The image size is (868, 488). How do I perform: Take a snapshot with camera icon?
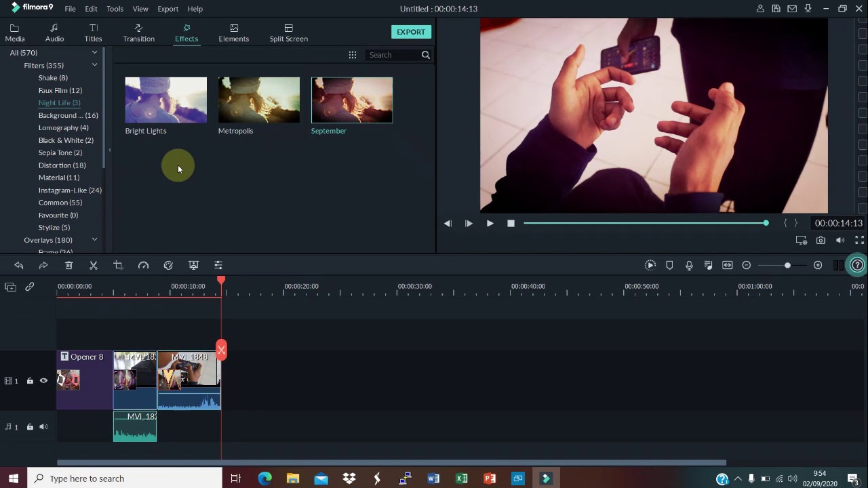coord(821,240)
